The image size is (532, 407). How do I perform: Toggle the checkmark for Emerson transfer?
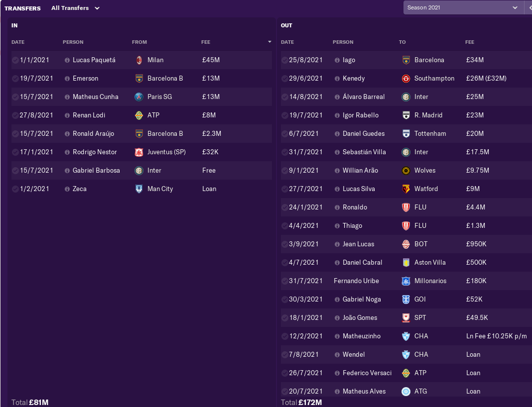15,79
